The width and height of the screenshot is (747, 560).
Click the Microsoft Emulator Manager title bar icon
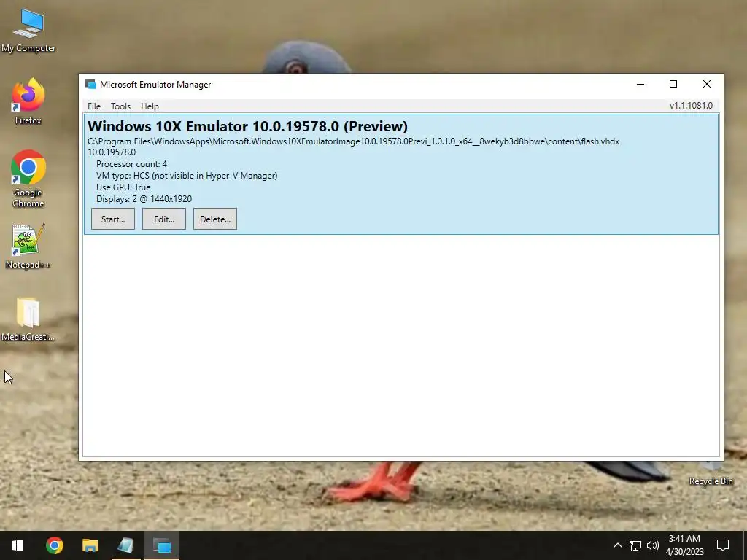coord(90,85)
